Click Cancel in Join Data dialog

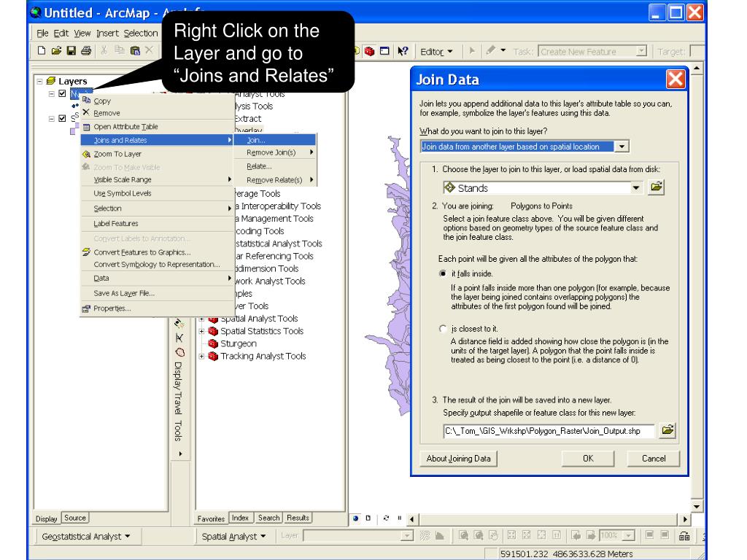(654, 458)
